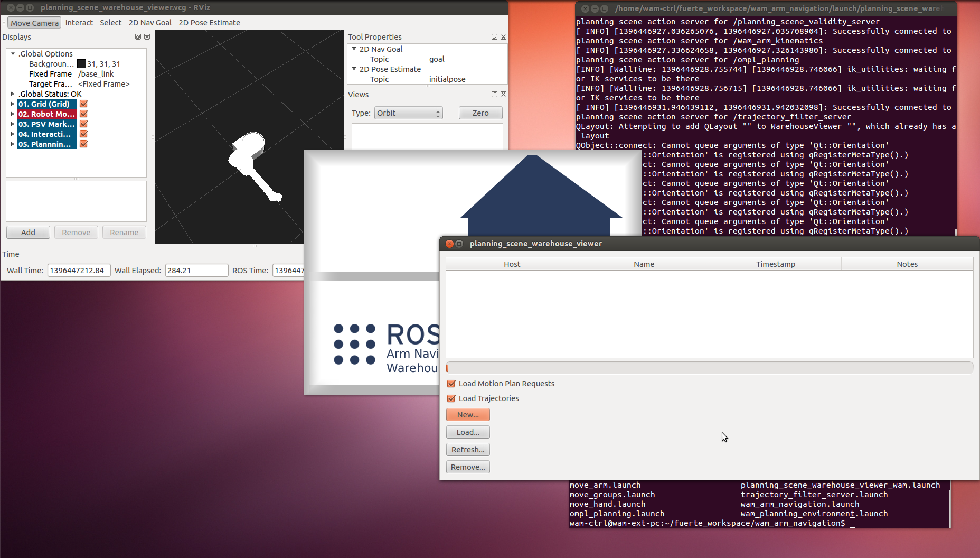This screenshot has width=980, height=558.
Task: Click the Wall Time input field
Action: (79, 271)
